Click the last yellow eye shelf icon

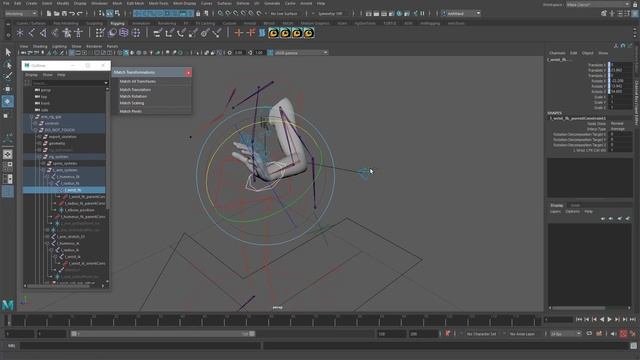click(x=309, y=33)
